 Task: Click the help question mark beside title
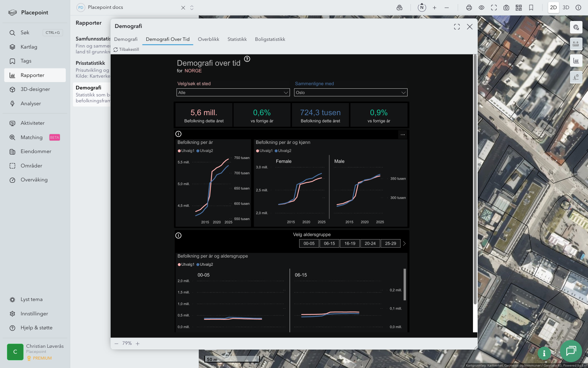pos(247,59)
